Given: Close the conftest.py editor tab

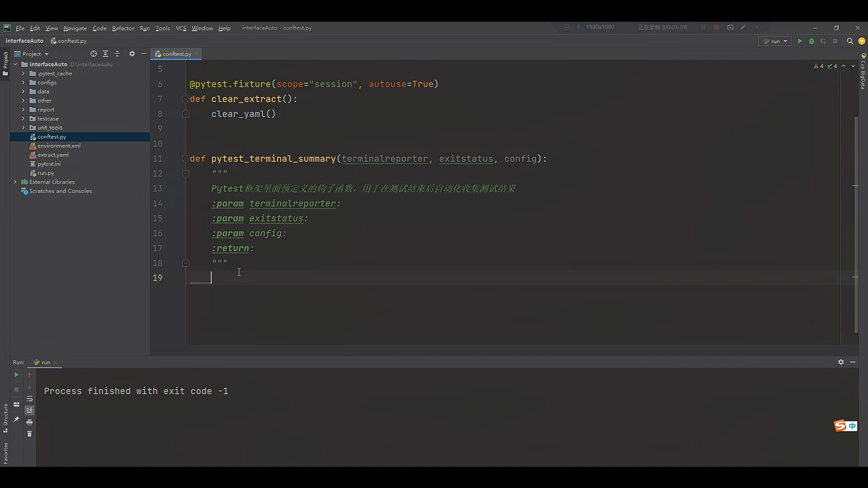Looking at the screenshot, I should tap(196, 54).
